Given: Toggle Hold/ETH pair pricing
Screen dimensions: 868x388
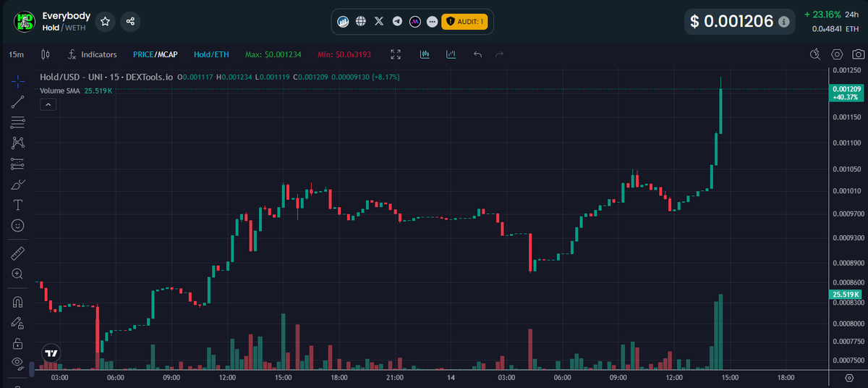Looking at the screenshot, I should 211,54.
